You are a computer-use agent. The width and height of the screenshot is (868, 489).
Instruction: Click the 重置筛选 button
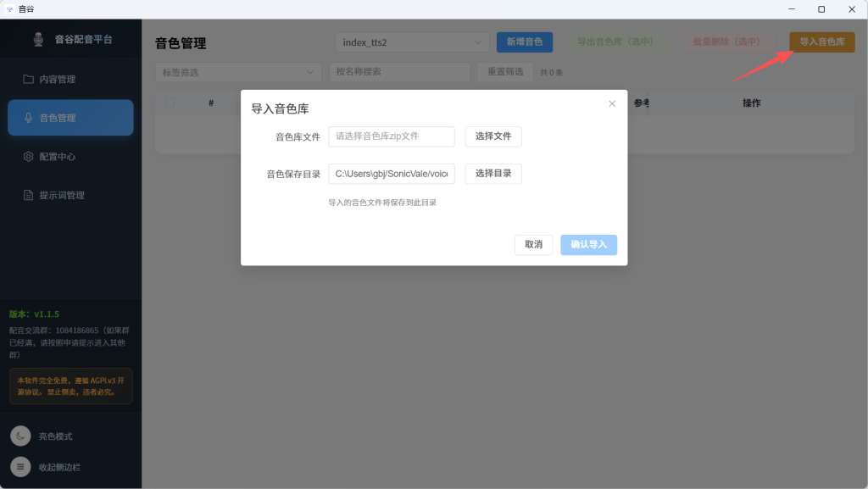click(505, 72)
